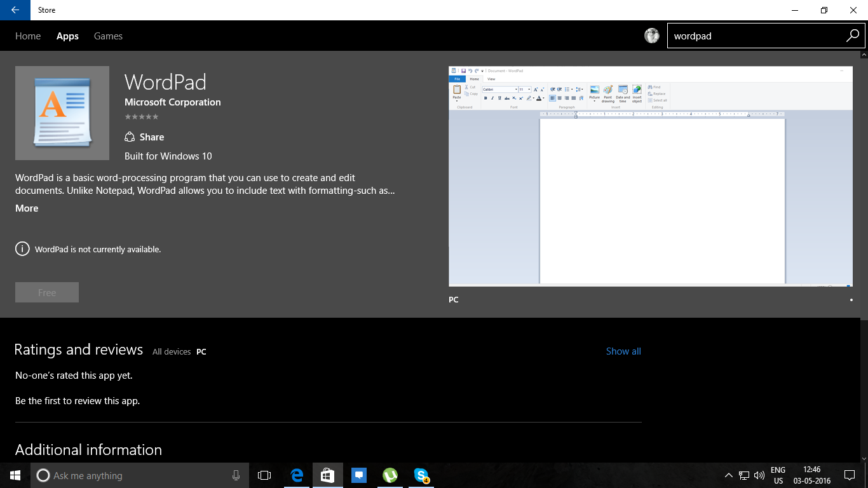Screen dimensions: 868x488
Task: Open the WordPad screenshot preview
Action: tap(651, 176)
